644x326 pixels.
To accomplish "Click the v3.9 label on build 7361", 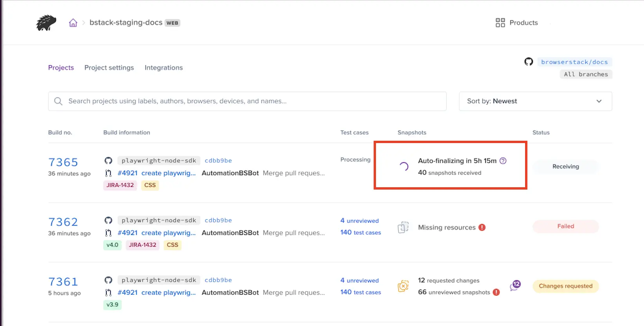I will [112, 305].
